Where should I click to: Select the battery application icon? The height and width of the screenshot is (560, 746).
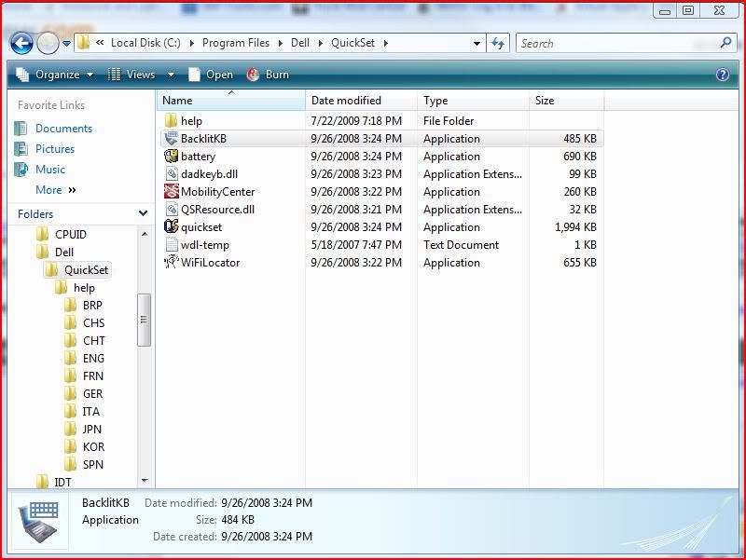pyautogui.click(x=171, y=156)
